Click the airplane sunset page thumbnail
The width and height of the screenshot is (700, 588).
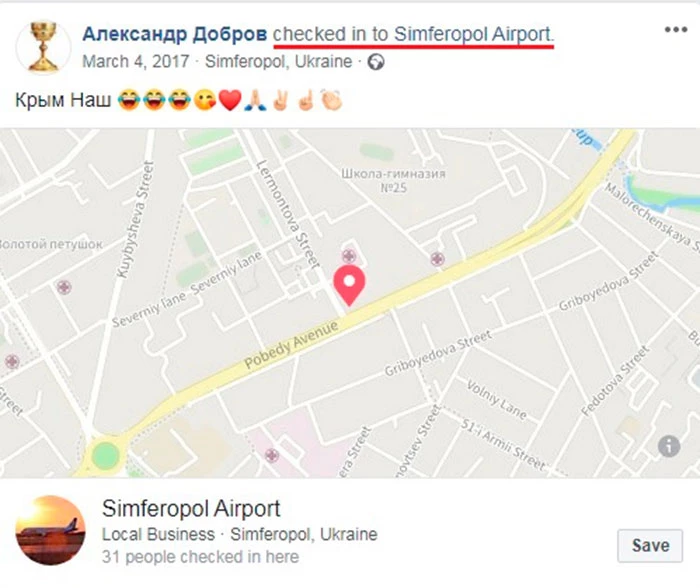tap(50, 530)
